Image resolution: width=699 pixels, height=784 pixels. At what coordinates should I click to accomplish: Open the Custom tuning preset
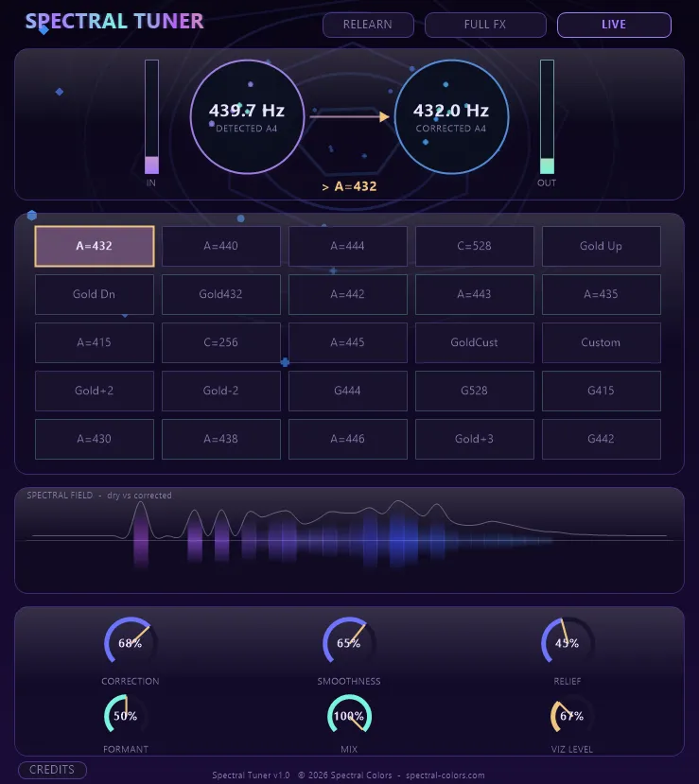(601, 342)
